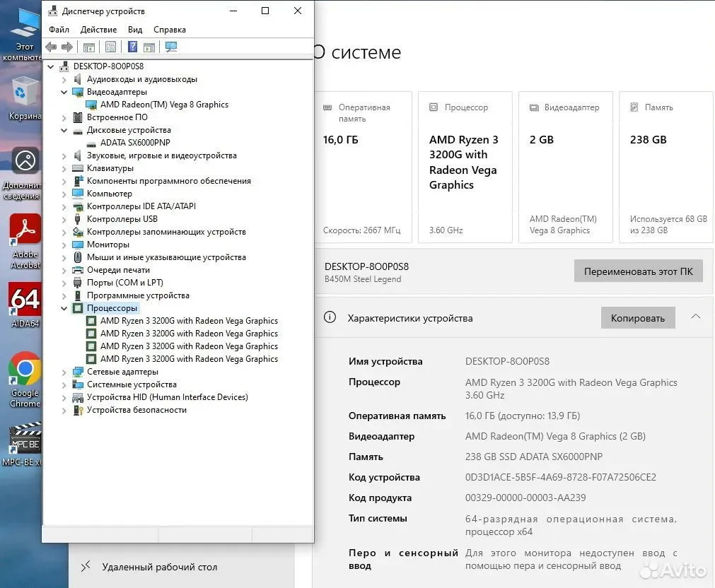Click the scan for hardware changes monitor icon
Image resolution: width=715 pixels, height=588 pixels.
(x=171, y=47)
